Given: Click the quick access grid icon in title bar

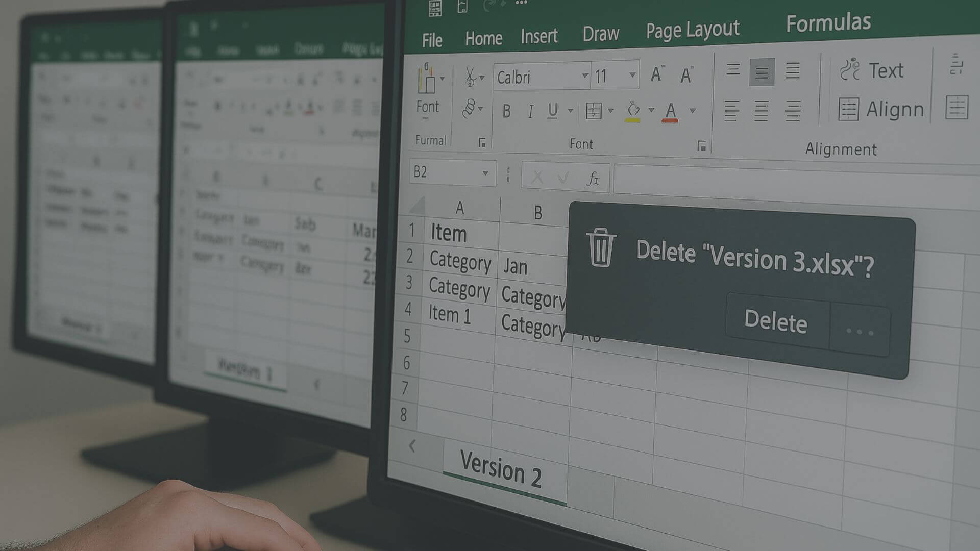Looking at the screenshot, I should coord(435,8).
